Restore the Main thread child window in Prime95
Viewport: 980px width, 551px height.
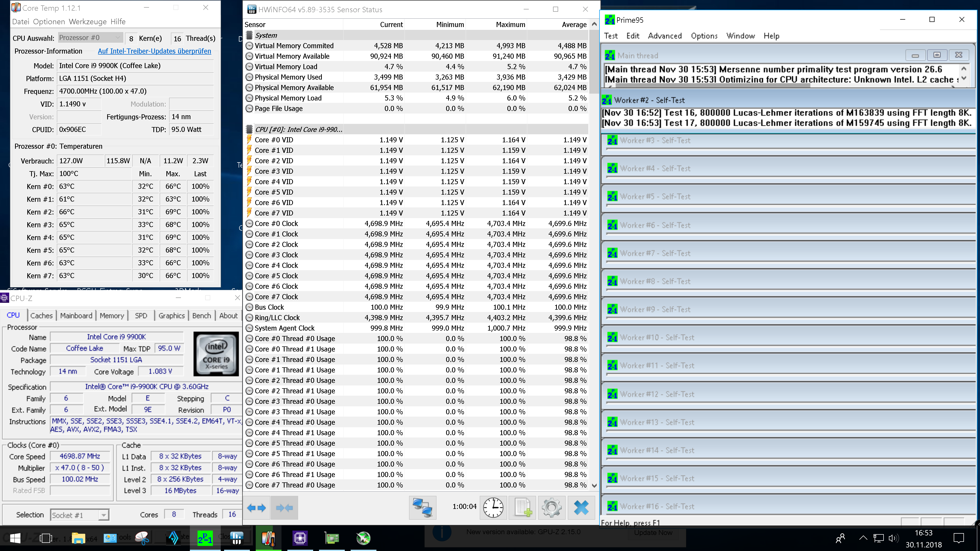click(x=937, y=55)
